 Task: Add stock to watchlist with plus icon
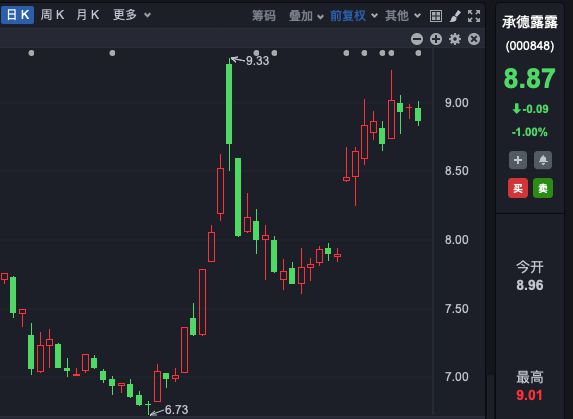pyautogui.click(x=518, y=160)
